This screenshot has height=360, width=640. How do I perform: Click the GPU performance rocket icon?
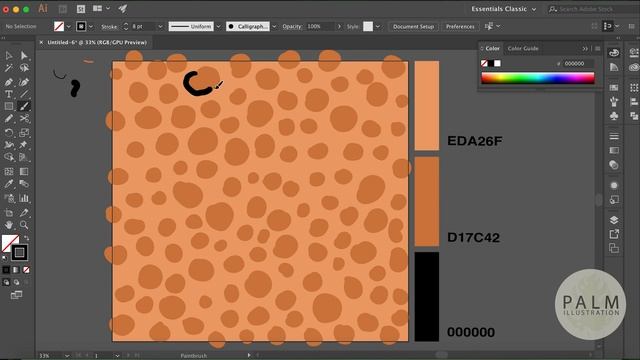click(x=122, y=9)
